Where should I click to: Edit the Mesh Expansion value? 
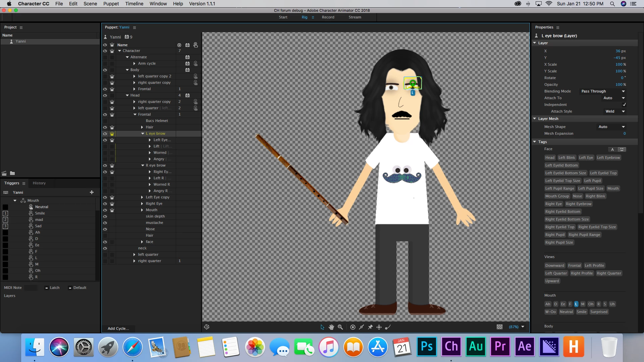[x=624, y=133]
